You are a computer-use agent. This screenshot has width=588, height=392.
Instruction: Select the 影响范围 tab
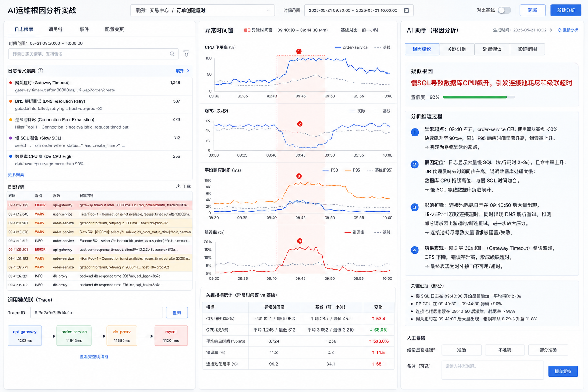click(x=527, y=49)
